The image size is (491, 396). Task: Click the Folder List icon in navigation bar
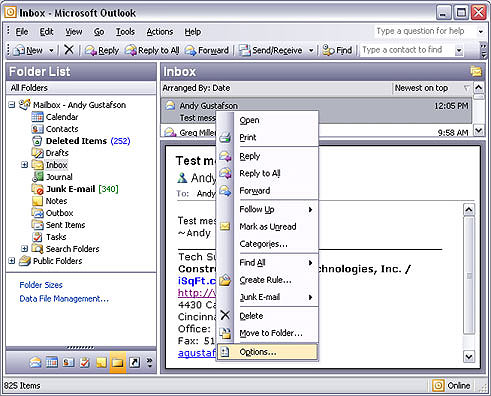pyautogui.click(x=118, y=362)
